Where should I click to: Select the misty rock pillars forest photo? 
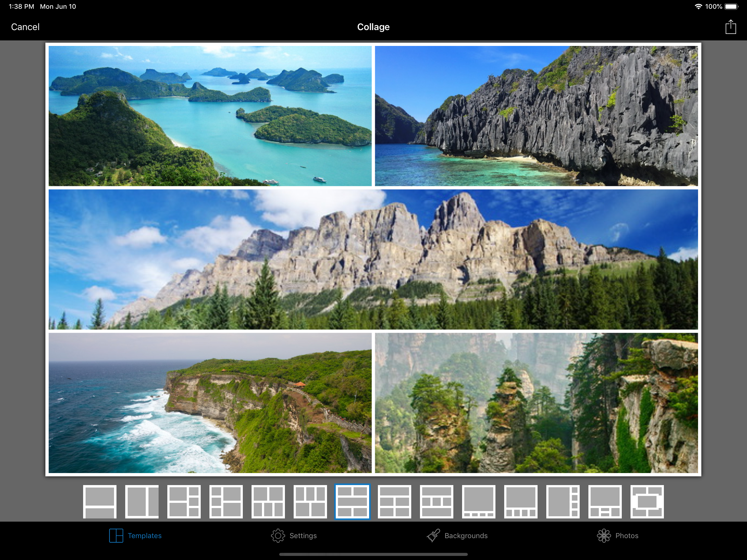(x=536, y=402)
